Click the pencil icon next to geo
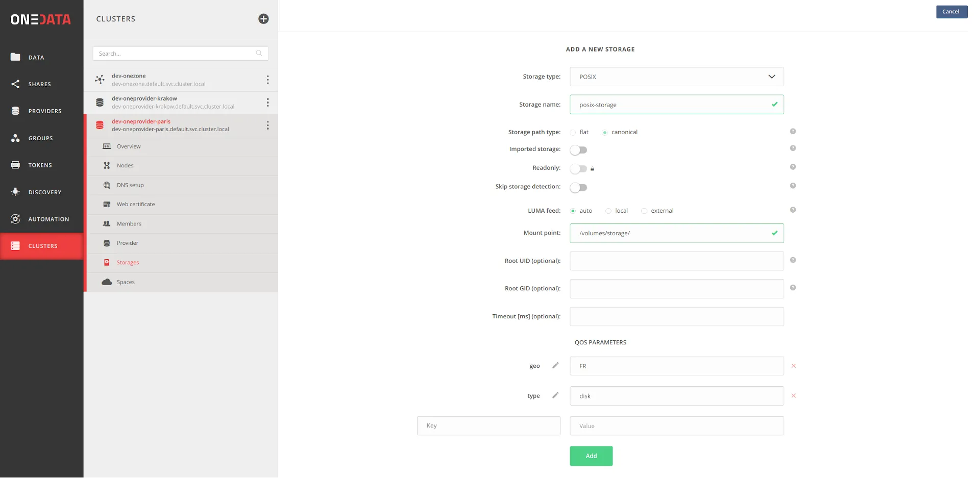The height and width of the screenshot is (478, 980). (x=555, y=365)
